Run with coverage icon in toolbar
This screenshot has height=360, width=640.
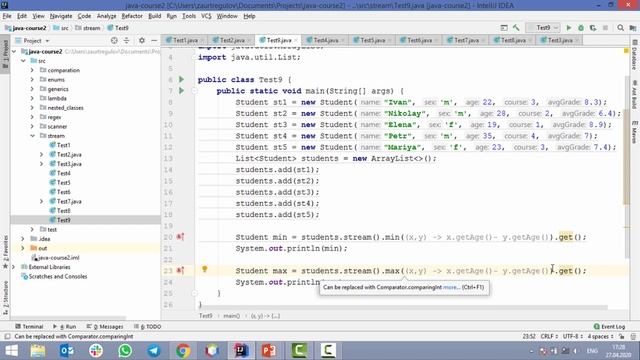tap(593, 28)
